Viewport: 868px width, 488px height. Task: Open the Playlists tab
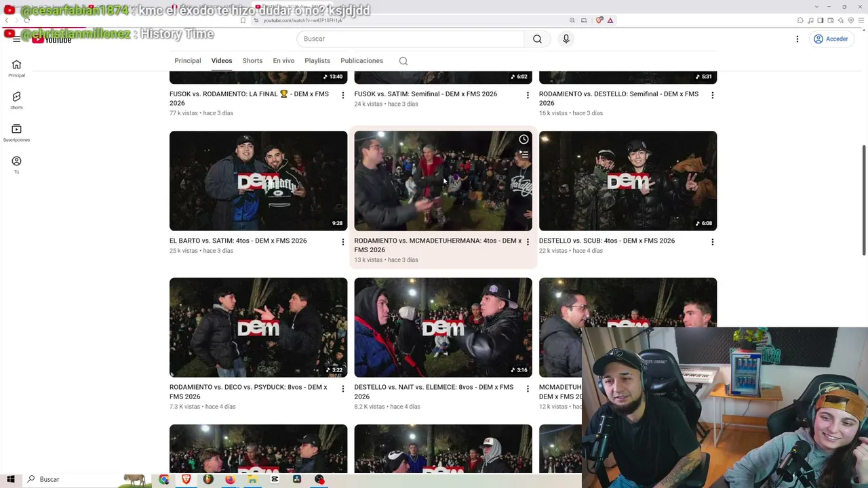[317, 61]
